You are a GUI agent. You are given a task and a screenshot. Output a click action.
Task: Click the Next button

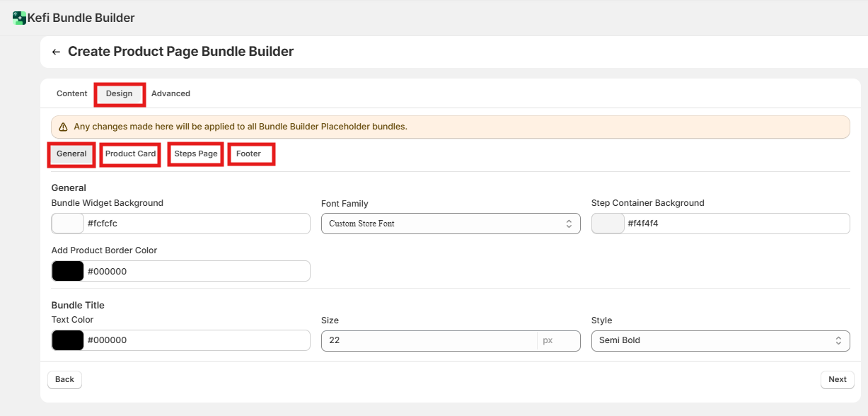point(837,380)
